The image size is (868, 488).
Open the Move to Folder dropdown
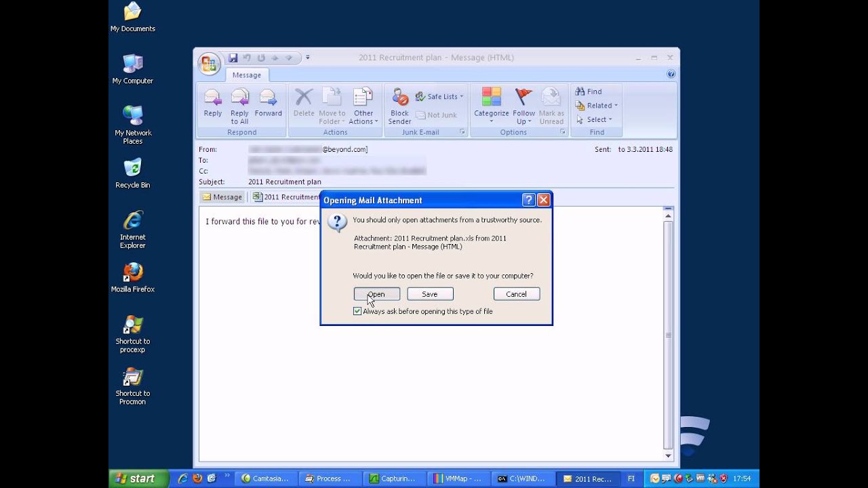click(x=332, y=106)
